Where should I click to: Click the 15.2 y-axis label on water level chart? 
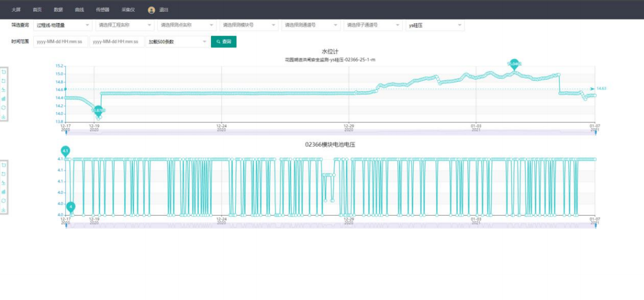[x=59, y=66]
